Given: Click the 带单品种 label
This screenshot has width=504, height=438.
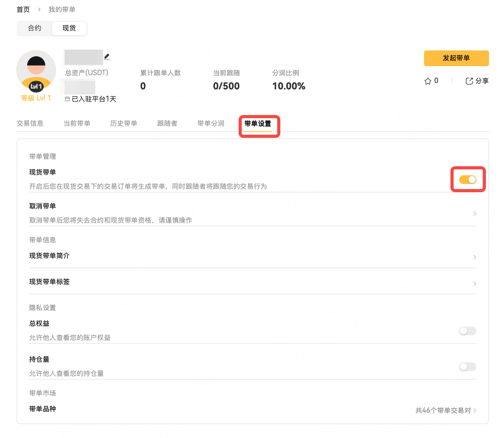Looking at the screenshot, I should tap(43, 409).
